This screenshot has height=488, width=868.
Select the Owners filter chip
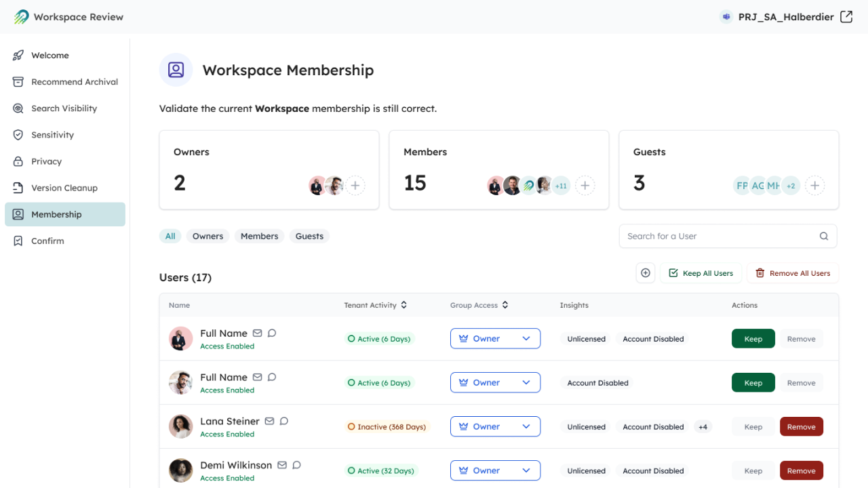coord(208,237)
